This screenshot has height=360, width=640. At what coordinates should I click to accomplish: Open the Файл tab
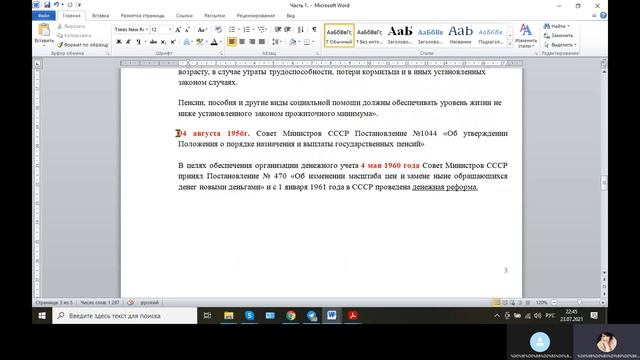pyautogui.click(x=44, y=16)
